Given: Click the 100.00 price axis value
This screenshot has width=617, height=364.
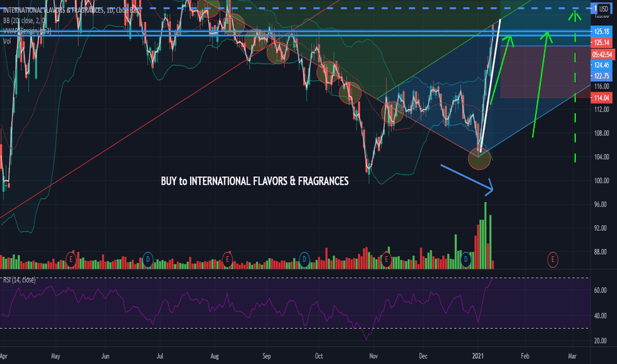Looking at the screenshot, I should pyautogui.click(x=602, y=181).
